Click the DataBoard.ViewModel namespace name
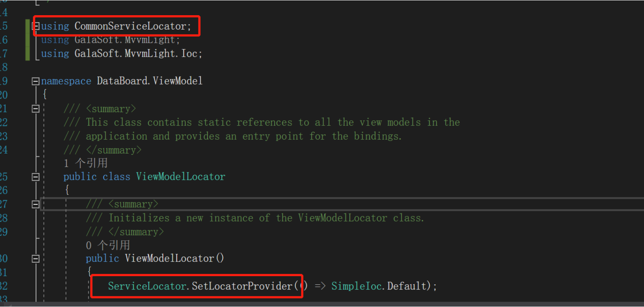This screenshot has width=644, height=307. 149,81
